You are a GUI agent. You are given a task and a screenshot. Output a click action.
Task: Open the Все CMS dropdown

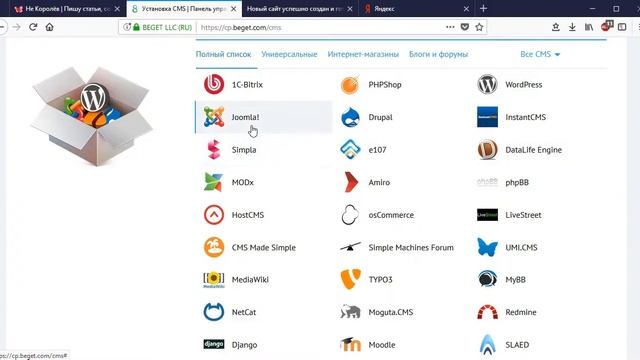(x=540, y=54)
